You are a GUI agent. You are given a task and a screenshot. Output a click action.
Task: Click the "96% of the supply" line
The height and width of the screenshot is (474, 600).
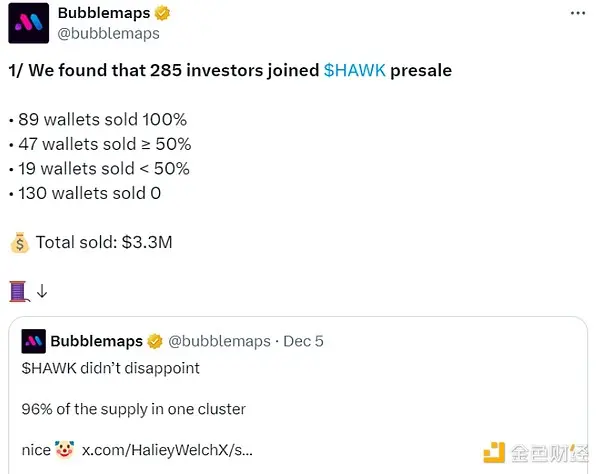point(133,409)
